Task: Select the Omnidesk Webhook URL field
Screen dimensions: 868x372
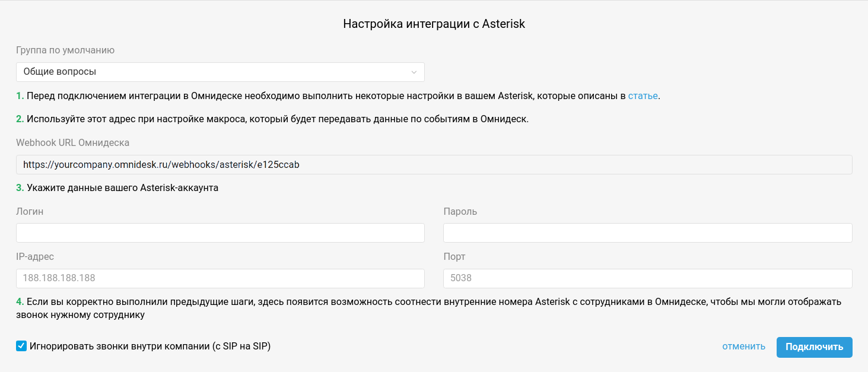Action: pos(434,164)
